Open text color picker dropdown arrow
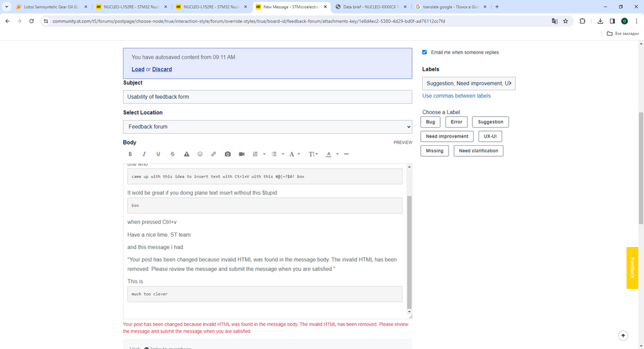Image resolution: width=644 pixels, height=349 pixels. click(x=337, y=154)
